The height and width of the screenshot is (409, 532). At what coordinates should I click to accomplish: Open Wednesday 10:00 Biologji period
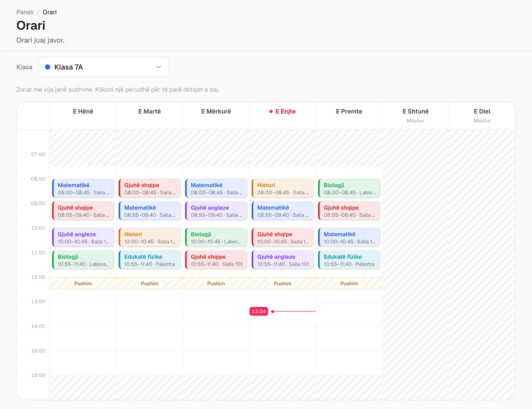(x=216, y=238)
